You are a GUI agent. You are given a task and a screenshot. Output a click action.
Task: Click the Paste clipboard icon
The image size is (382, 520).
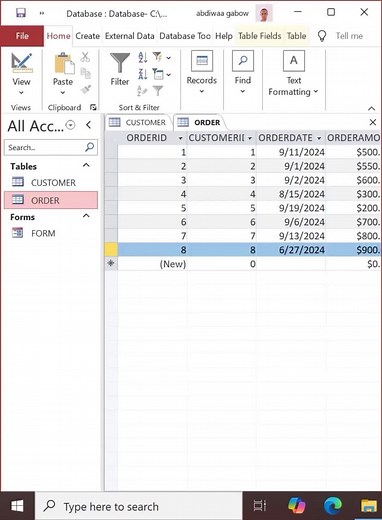64,63
